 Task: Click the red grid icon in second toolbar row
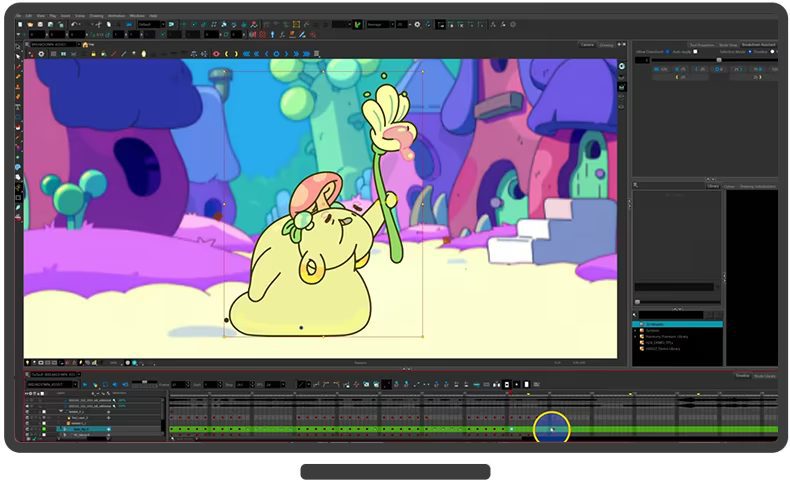[262, 35]
